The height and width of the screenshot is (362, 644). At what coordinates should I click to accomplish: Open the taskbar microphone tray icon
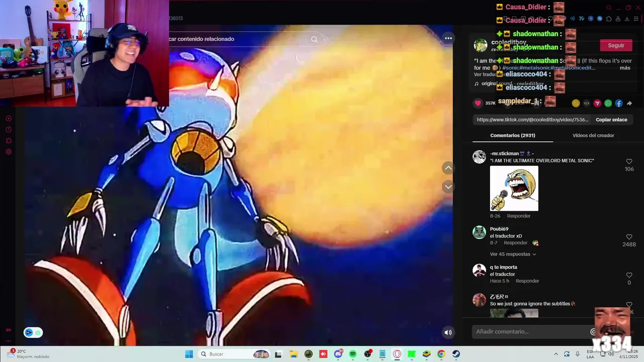coord(578,354)
